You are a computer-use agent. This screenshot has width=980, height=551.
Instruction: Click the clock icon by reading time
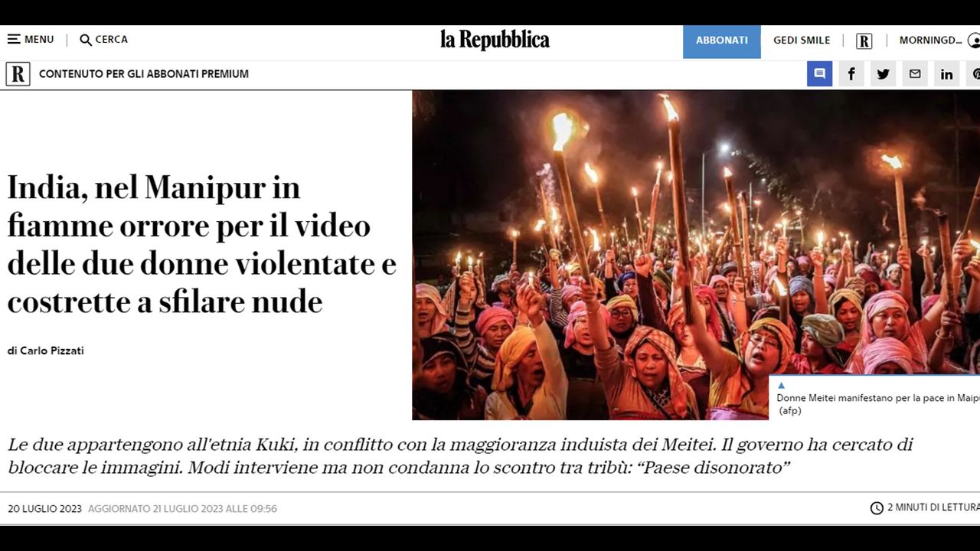[x=877, y=508]
